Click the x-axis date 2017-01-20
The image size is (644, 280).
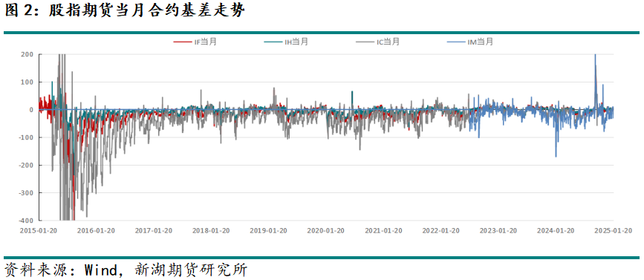[154, 230]
